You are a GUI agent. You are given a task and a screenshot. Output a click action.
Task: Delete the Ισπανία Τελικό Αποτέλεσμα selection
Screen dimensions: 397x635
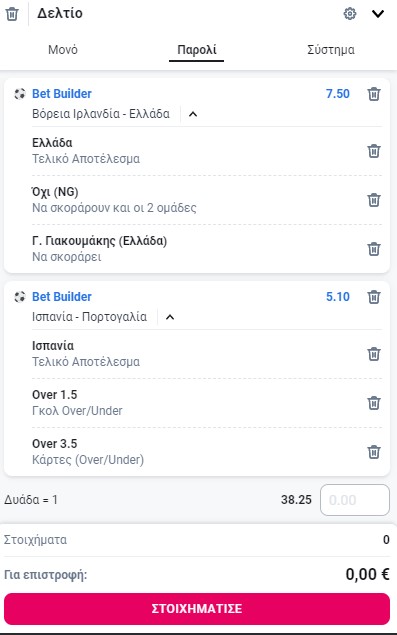(374, 354)
